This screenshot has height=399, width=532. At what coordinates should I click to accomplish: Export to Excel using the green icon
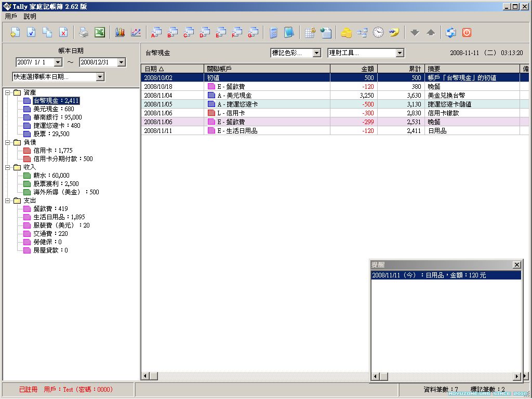pos(100,32)
